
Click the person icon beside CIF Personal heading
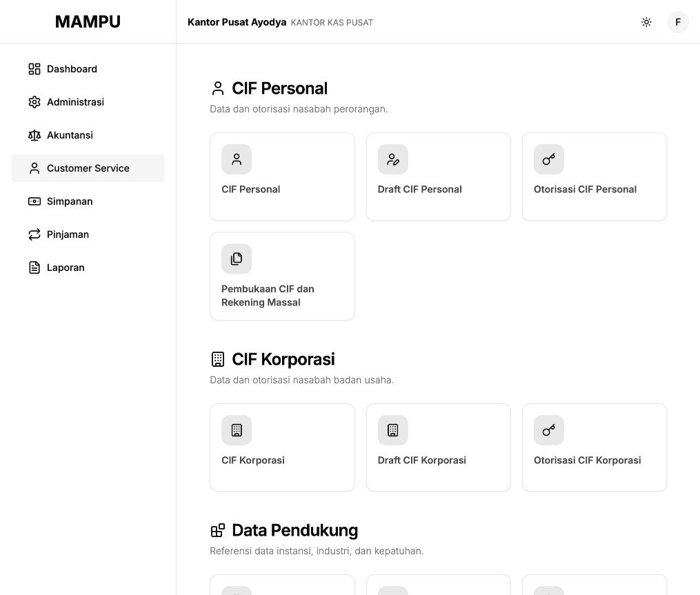point(218,88)
